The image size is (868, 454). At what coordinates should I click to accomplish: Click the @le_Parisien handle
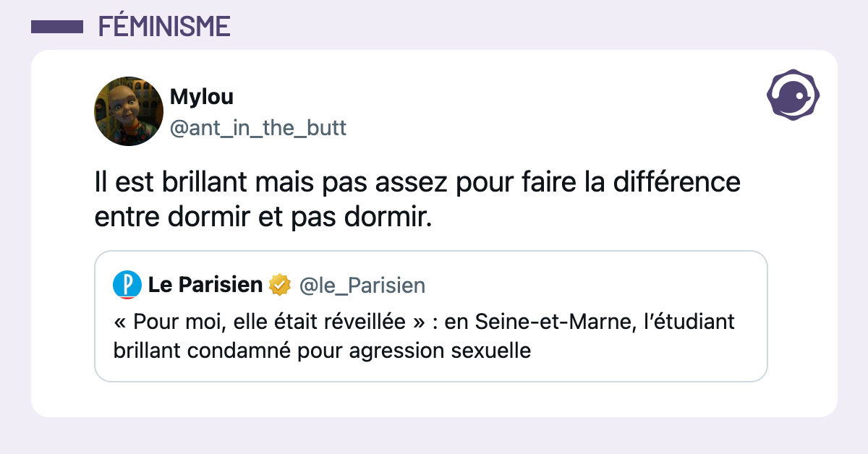[362, 286]
